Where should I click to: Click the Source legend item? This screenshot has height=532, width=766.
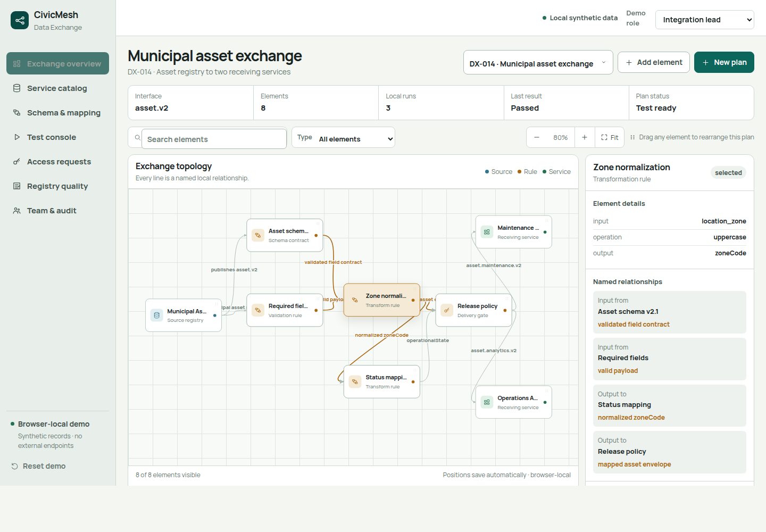[x=498, y=172]
